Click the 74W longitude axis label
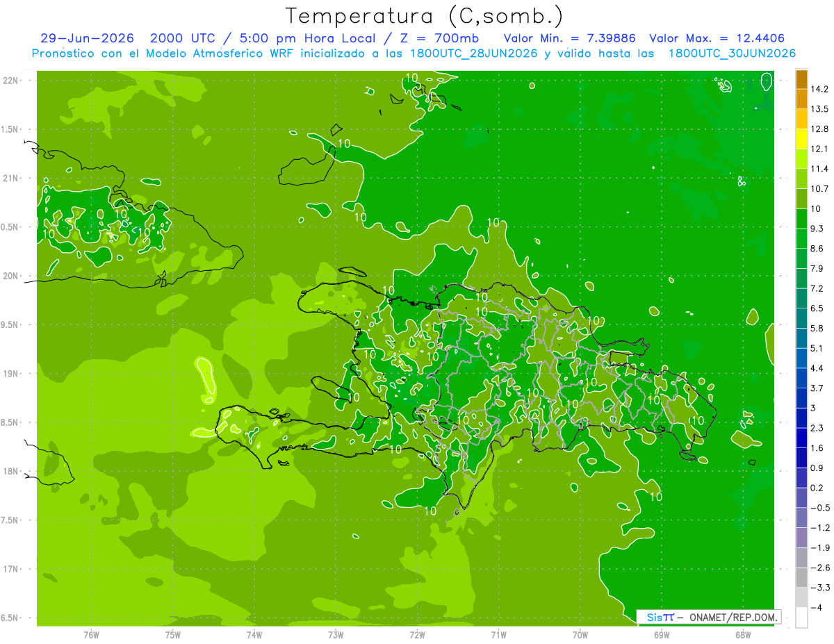Image resolution: width=834 pixels, height=644 pixels. [254, 634]
